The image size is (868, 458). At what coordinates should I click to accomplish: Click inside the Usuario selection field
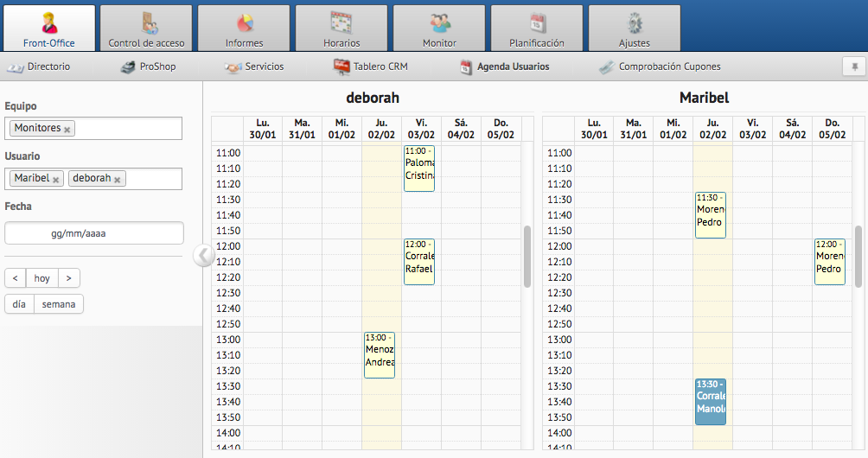[93, 179]
